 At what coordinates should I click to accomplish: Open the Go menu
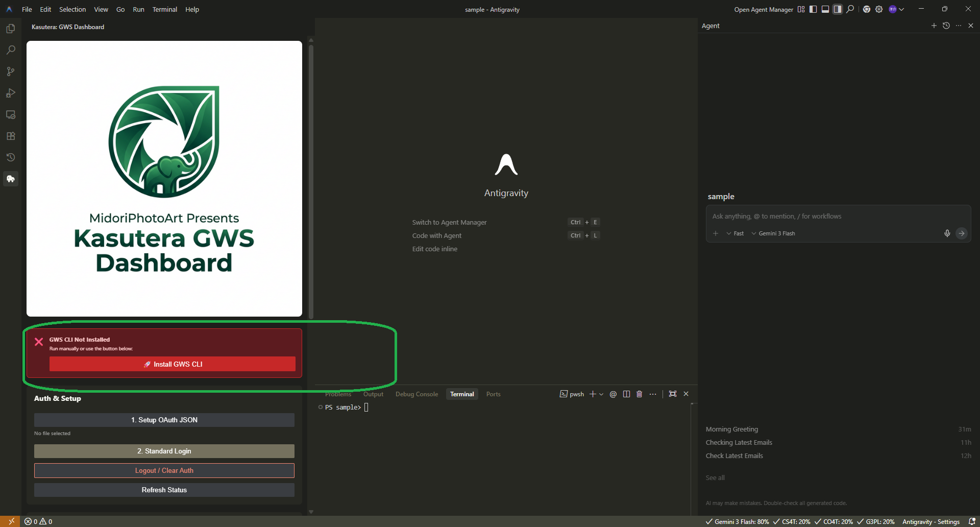coord(120,9)
